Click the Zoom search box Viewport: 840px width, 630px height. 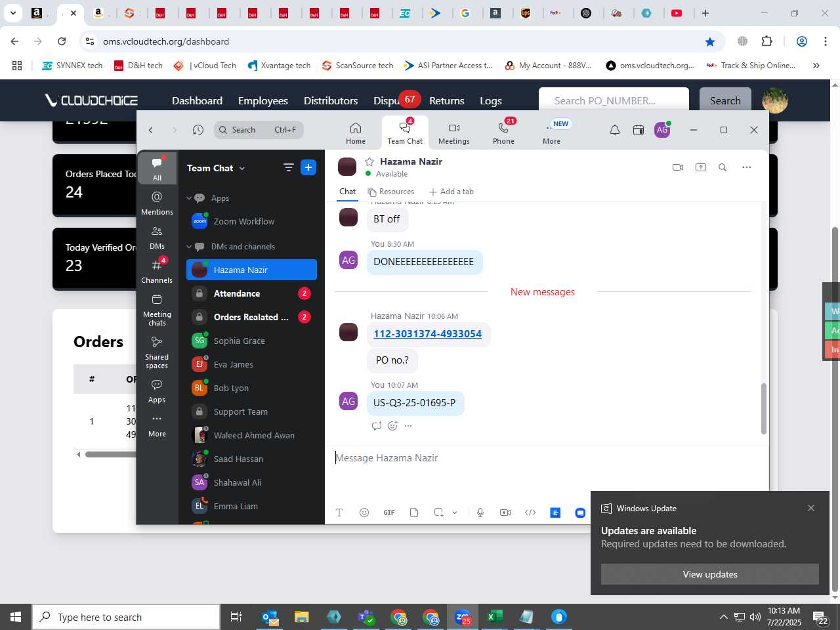(x=259, y=130)
